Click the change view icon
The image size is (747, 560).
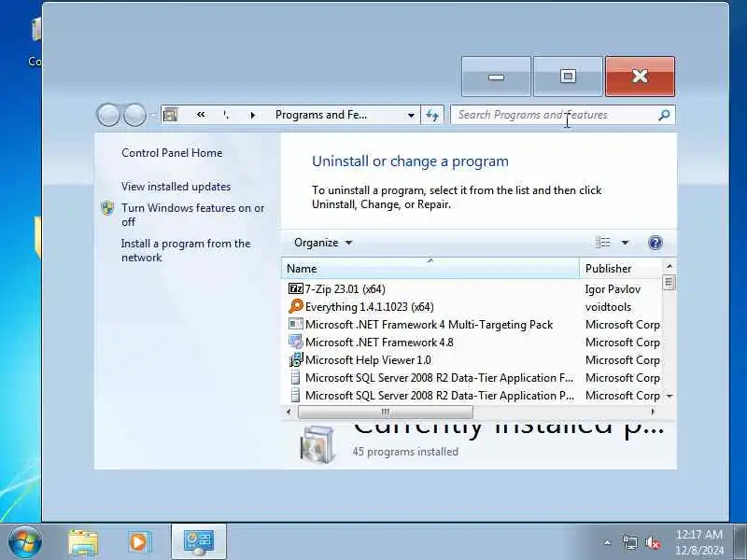pyautogui.click(x=603, y=243)
